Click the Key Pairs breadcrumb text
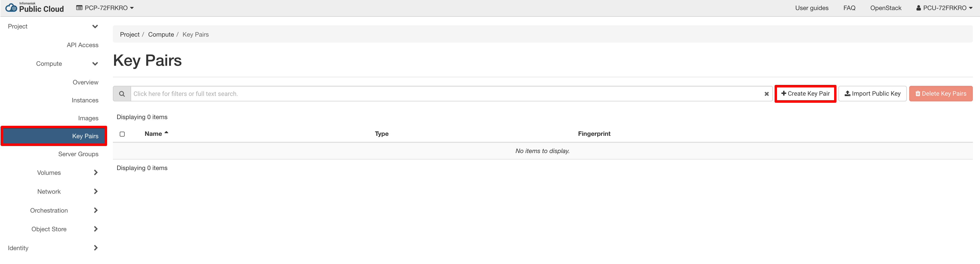The width and height of the screenshot is (980, 264). pyautogui.click(x=196, y=35)
